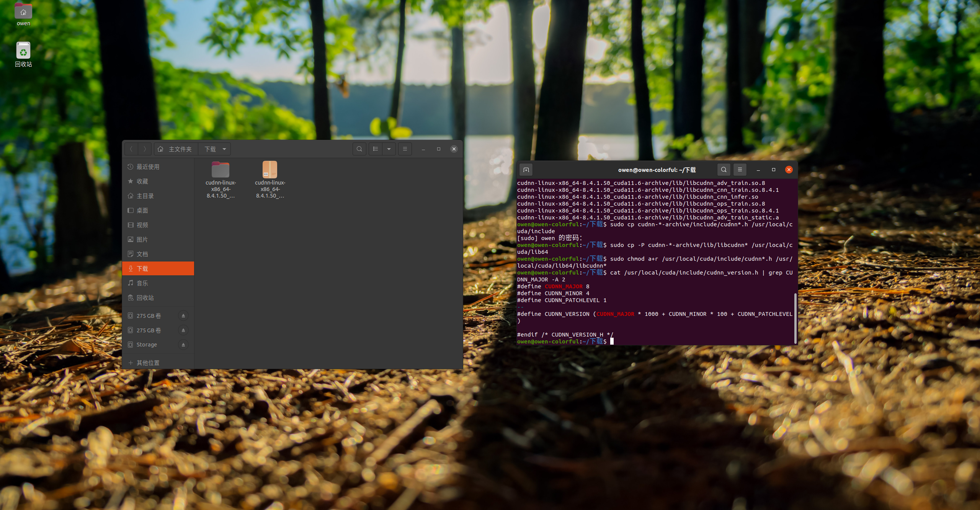Open the owen home desktop icon
The height and width of the screenshot is (510, 980).
[x=23, y=12]
